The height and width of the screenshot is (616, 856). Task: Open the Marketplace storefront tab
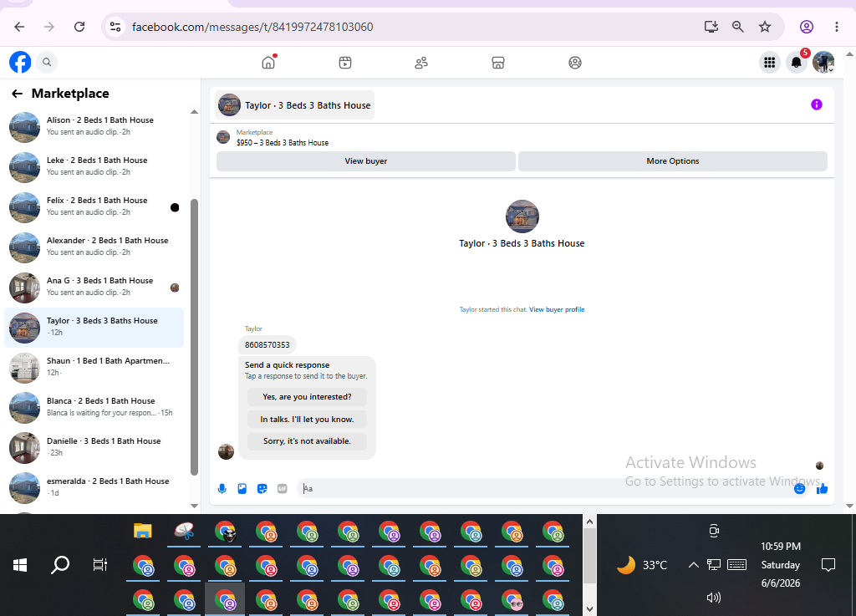click(x=498, y=63)
